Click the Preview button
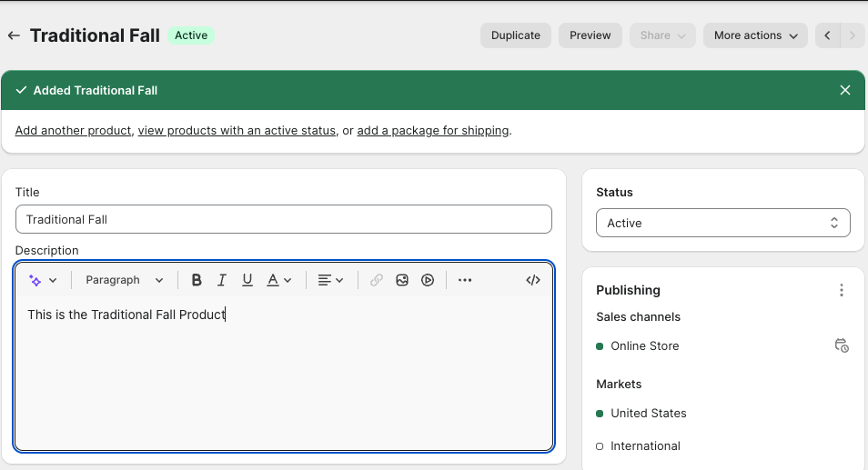This screenshot has height=470, width=868. pyautogui.click(x=590, y=35)
